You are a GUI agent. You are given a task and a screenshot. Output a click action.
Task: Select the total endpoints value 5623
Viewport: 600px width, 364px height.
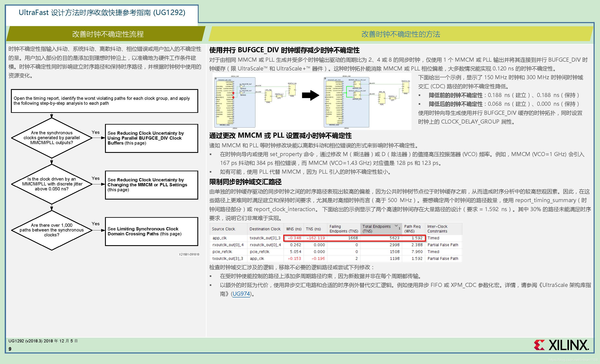(x=394, y=238)
